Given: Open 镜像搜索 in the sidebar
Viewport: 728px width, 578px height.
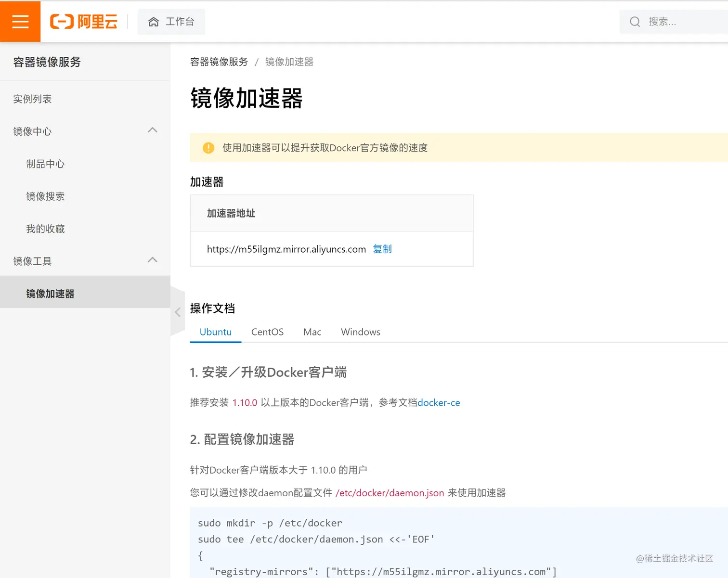Looking at the screenshot, I should (x=45, y=196).
